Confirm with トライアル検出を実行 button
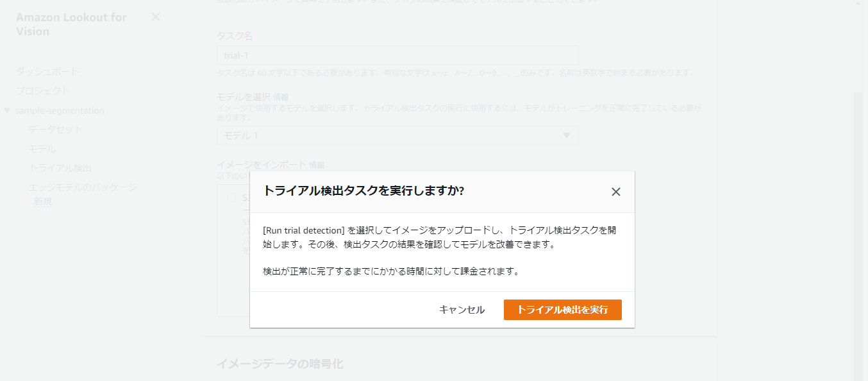The width and height of the screenshot is (868, 381). [x=563, y=310]
